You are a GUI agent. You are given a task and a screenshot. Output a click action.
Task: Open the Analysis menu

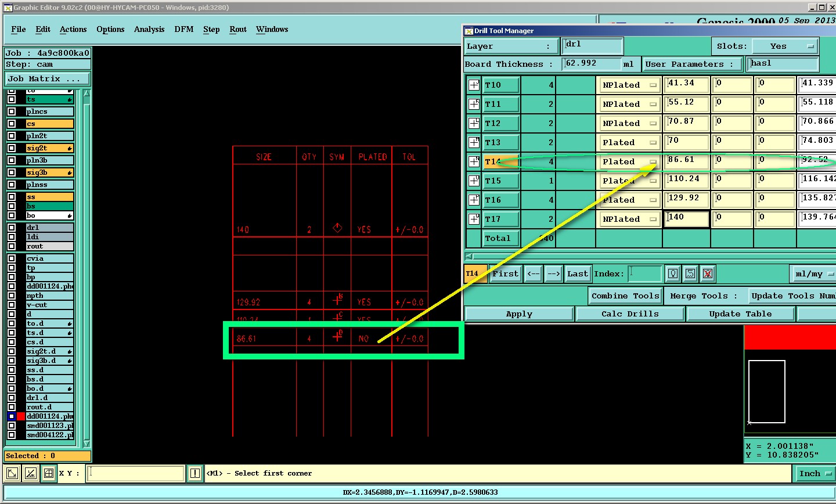(x=149, y=29)
